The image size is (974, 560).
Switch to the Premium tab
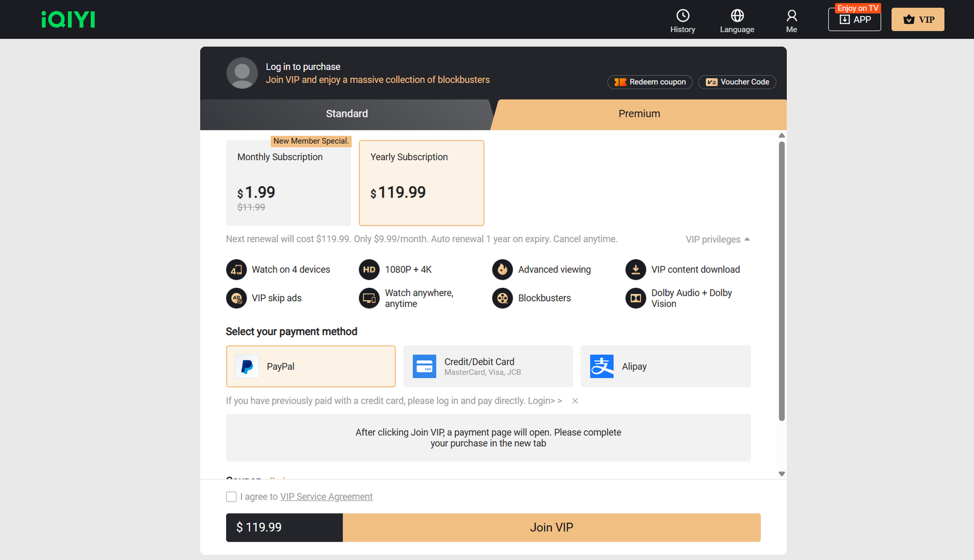(x=639, y=114)
